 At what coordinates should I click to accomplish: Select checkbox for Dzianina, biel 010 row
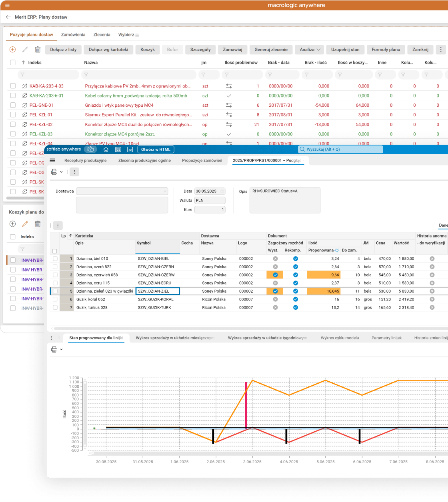click(x=55, y=259)
